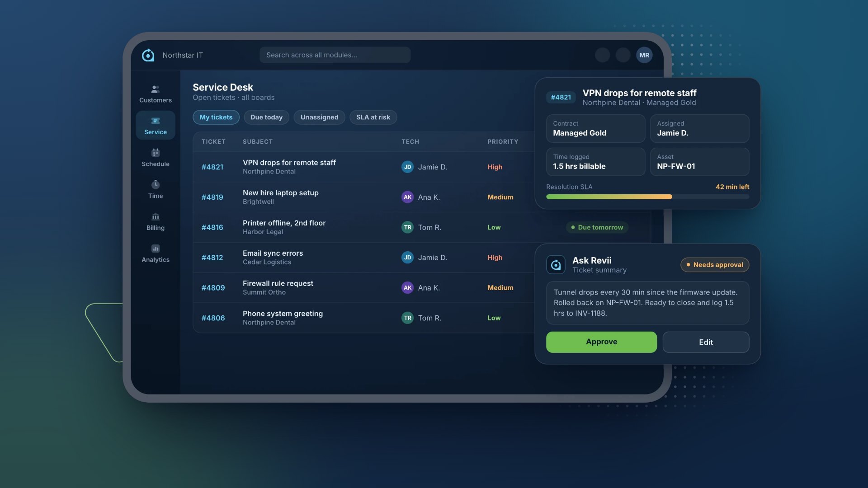Image resolution: width=868 pixels, height=488 pixels.
Task: Click Tom R. avatar on ticket #4806
Action: pyautogui.click(x=407, y=318)
